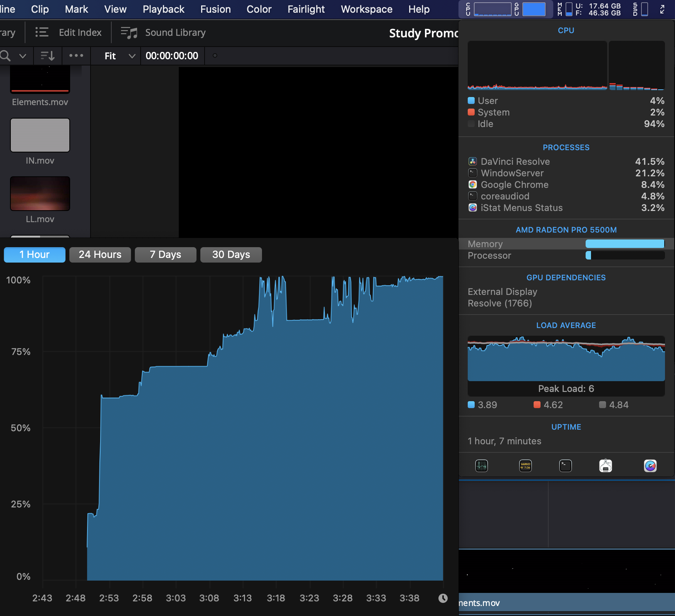
Task: Expand the search options chevron
Action: (23, 56)
